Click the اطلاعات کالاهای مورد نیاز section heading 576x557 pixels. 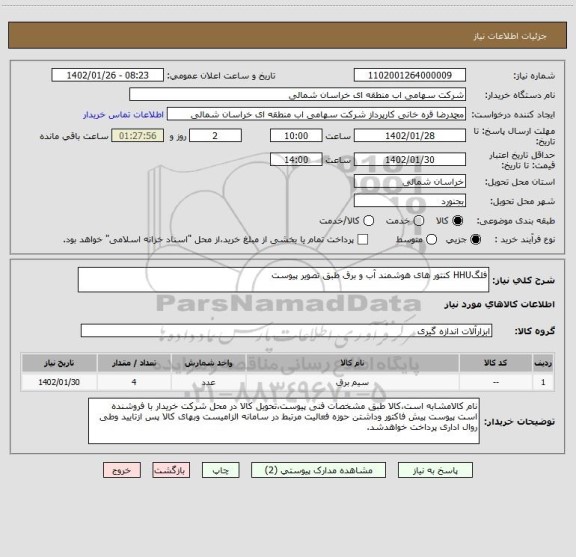point(500,305)
